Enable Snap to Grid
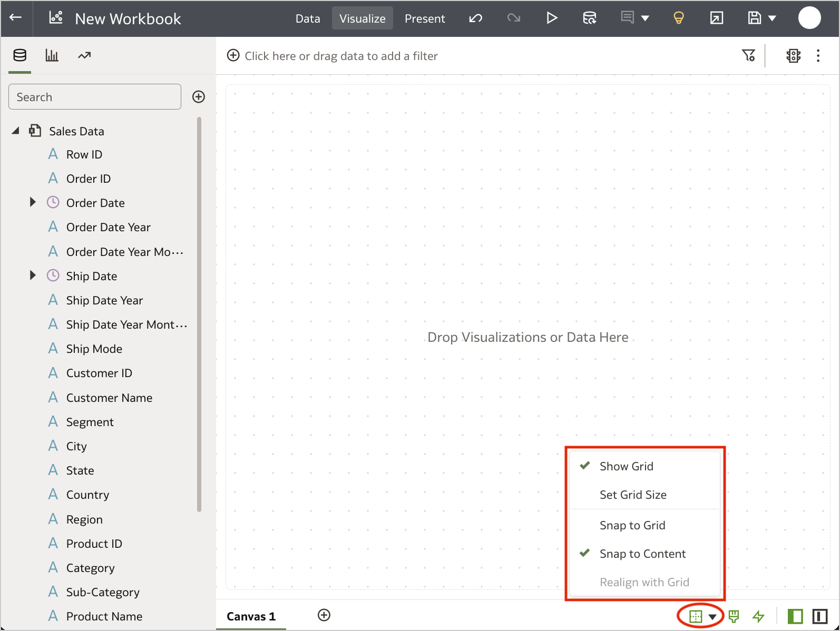The width and height of the screenshot is (840, 631). (645, 525)
